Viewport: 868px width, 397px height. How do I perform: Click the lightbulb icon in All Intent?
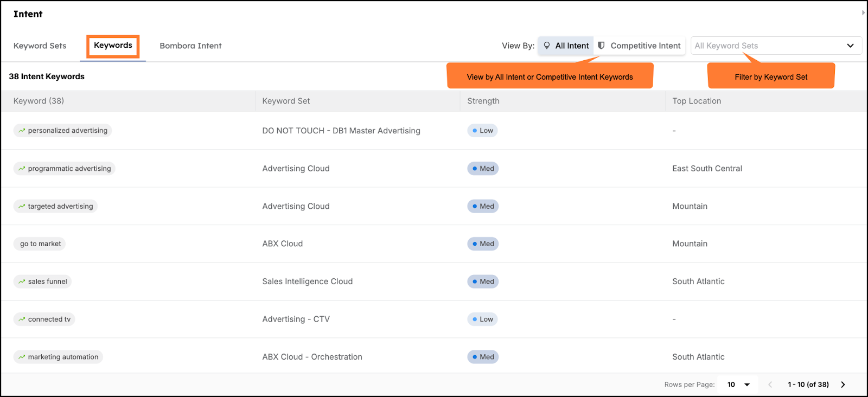pyautogui.click(x=547, y=46)
